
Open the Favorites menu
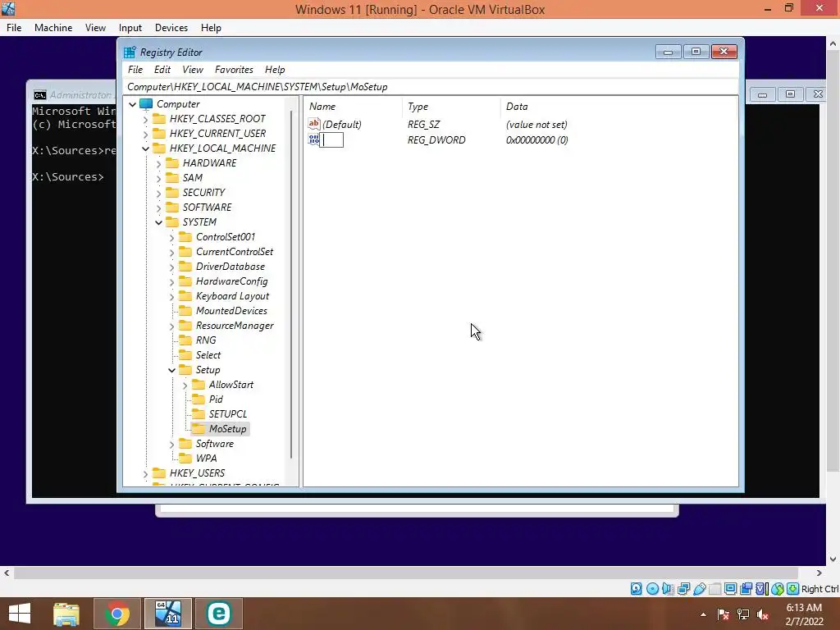point(234,70)
